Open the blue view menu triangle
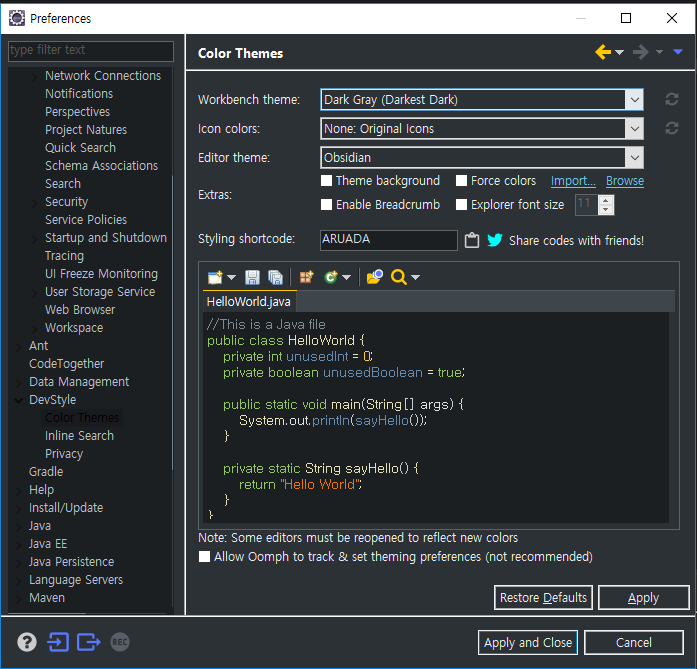This screenshot has height=669, width=697. point(678,52)
